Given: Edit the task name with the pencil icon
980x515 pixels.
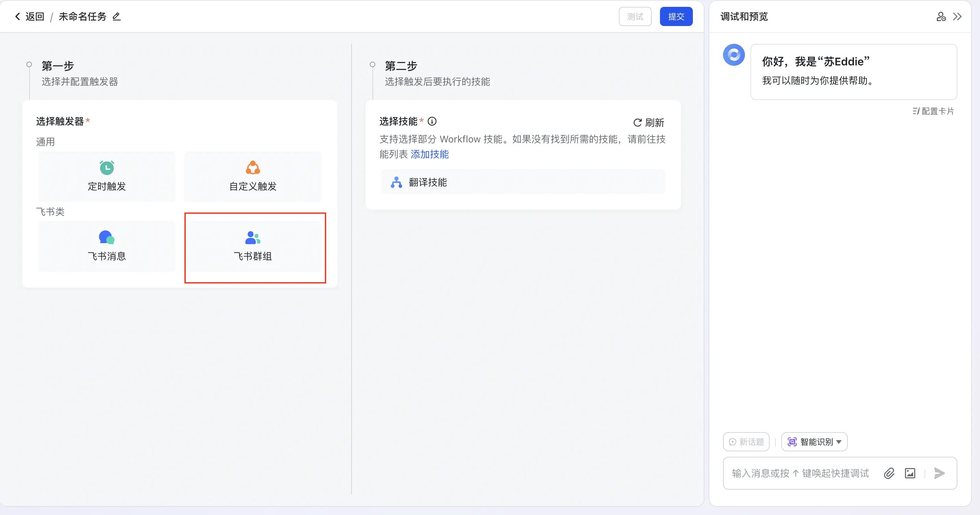Looking at the screenshot, I should (x=117, y=16).
